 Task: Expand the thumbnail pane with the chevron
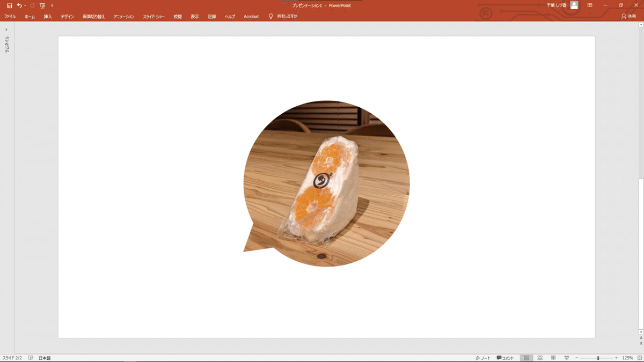(x=6, y=29)
